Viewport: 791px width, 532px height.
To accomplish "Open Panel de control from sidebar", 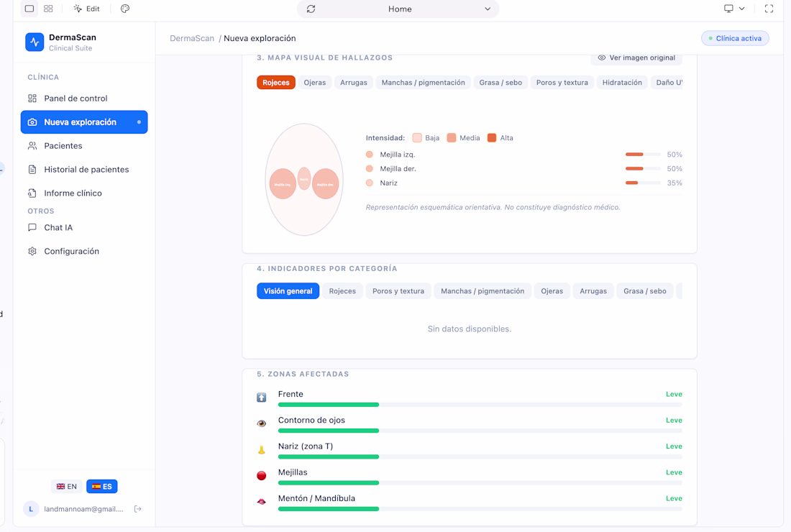I will (83, 98).
